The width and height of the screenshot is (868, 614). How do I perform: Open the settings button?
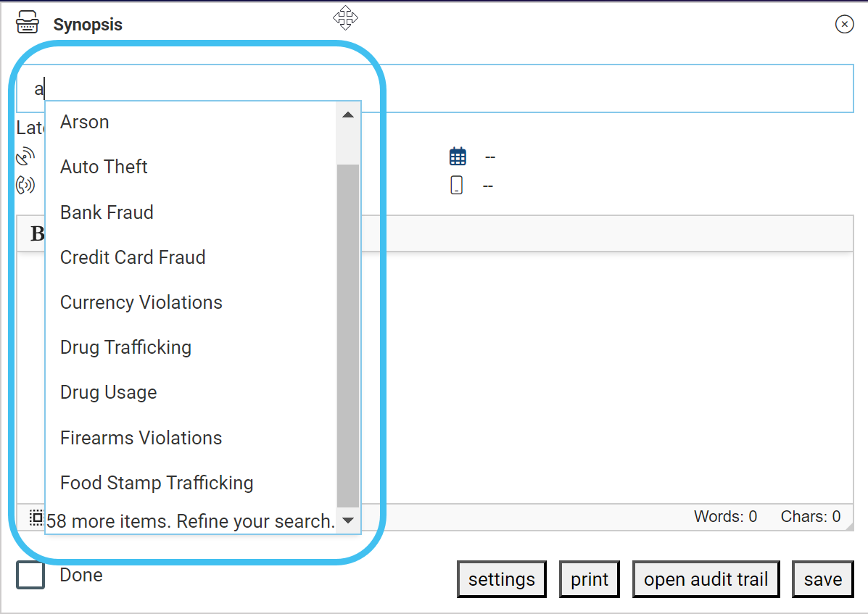click(501, 580)
